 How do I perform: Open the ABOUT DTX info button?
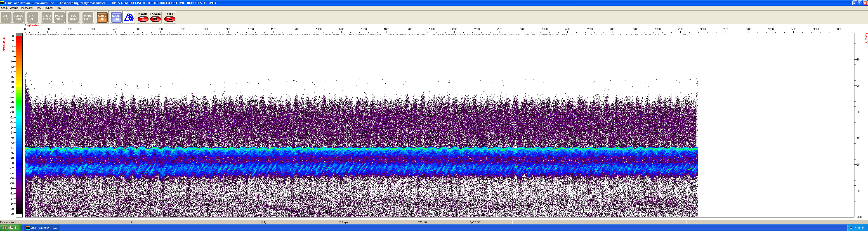click(116, 18)
